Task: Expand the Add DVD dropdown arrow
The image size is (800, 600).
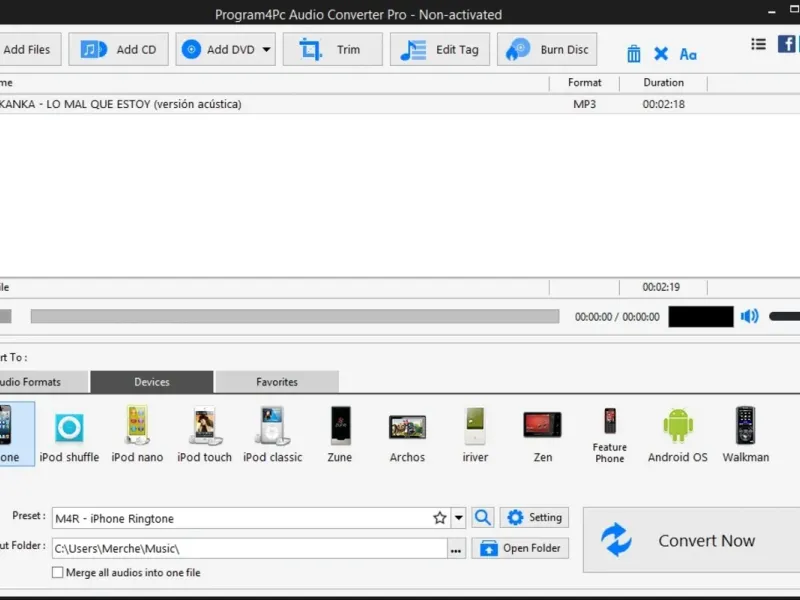Action: pos(266,49)
